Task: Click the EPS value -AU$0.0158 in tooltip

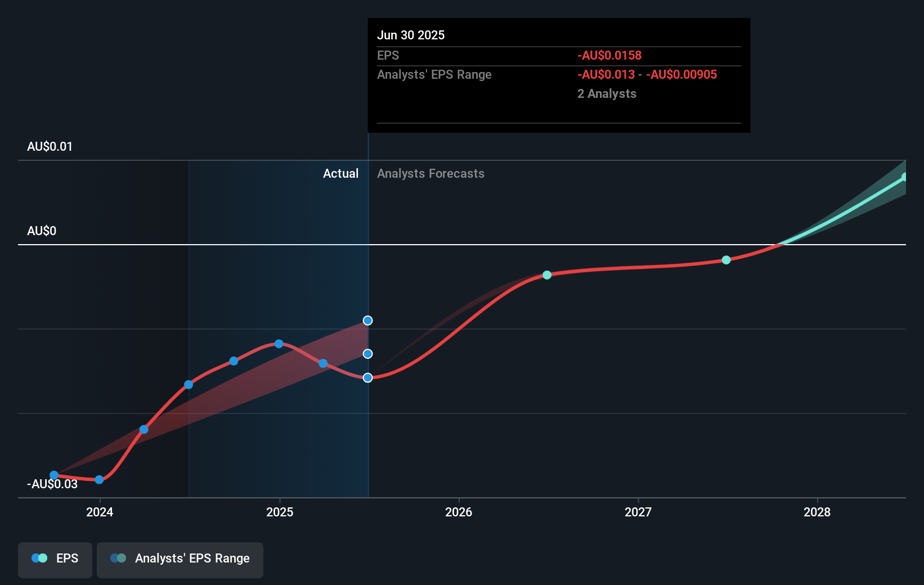Action: click(x=609, y=55)
